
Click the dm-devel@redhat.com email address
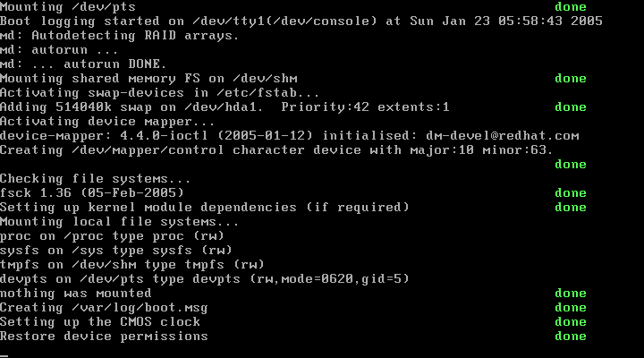coord(503,136)
